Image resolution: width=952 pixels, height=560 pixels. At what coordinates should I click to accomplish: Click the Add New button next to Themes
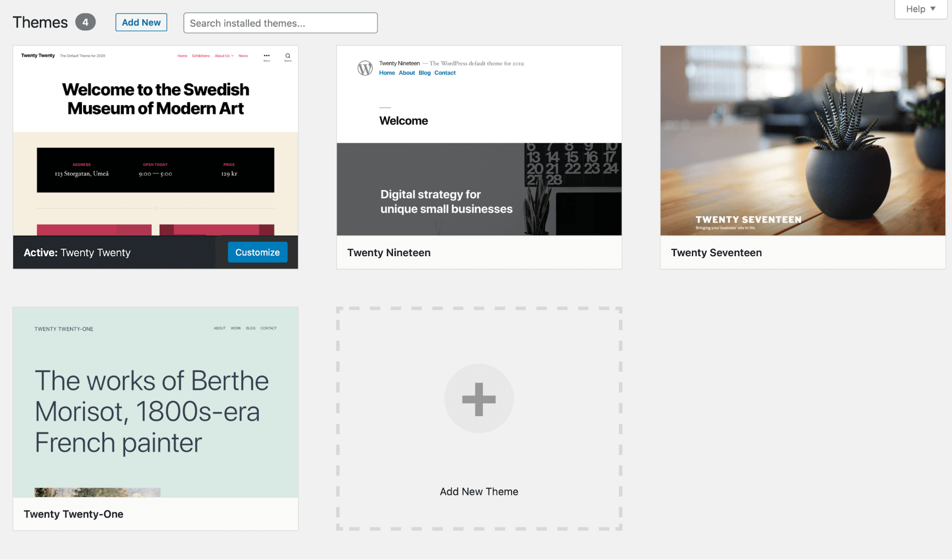coord(141,22)
